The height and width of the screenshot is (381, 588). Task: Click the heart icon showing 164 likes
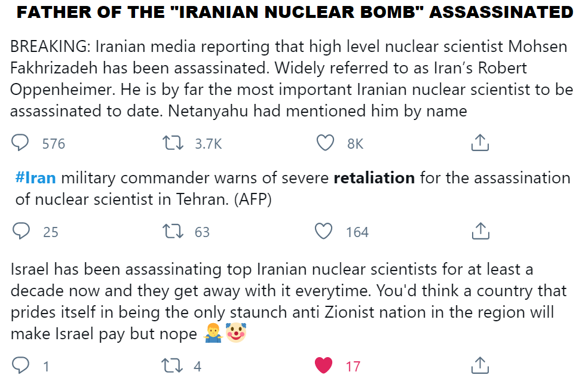point(323,231)
